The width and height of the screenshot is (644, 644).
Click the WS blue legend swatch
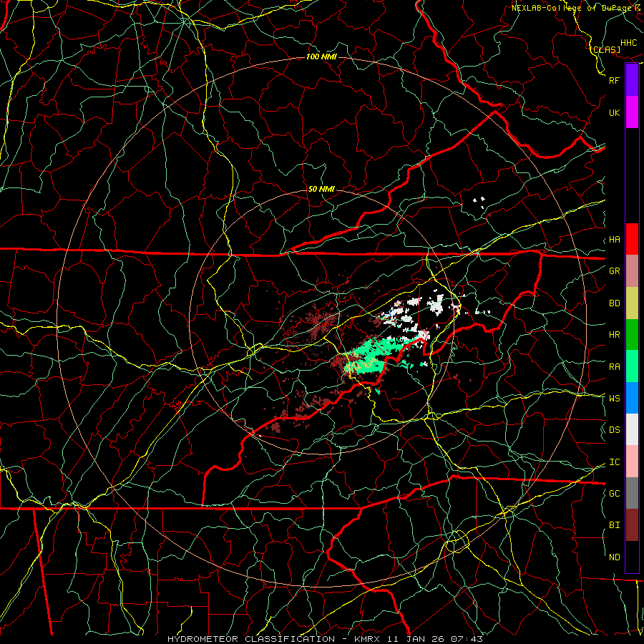(x=632, y=398)
